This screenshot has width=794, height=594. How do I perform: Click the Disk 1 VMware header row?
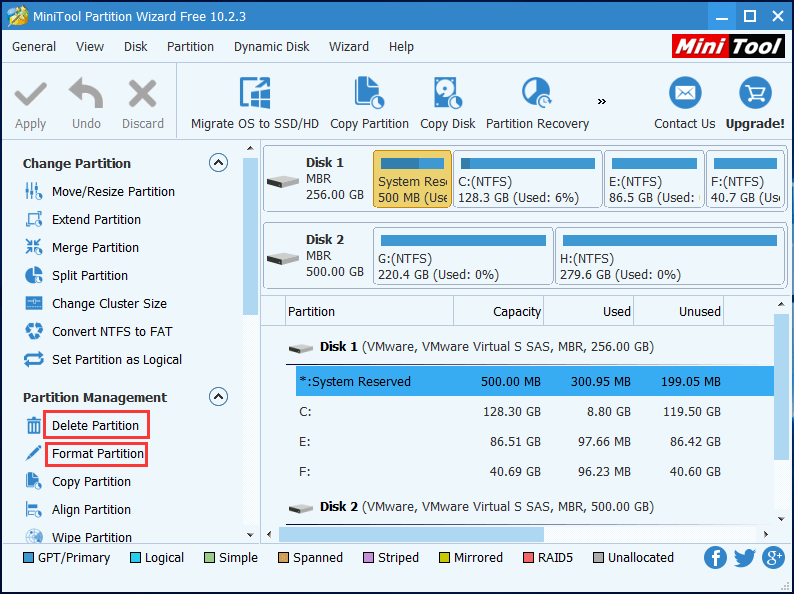click(530, 347)
